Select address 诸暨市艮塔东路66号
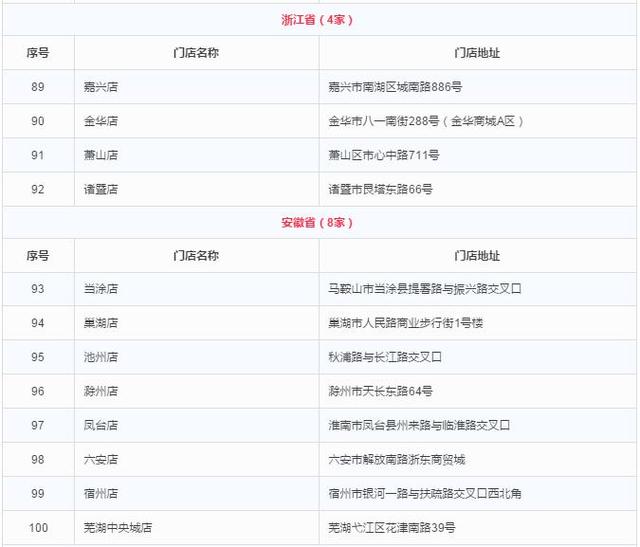This screenshot has width=640, height=547. point(380,189)
